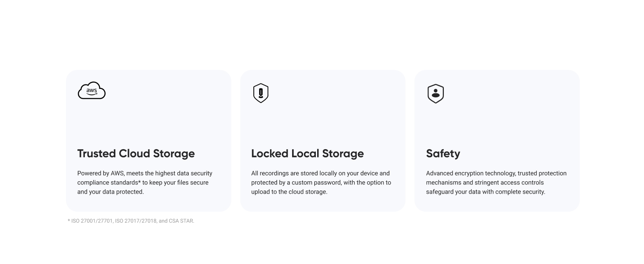Select the Locked Local Storage heading

tap(307, 154)
